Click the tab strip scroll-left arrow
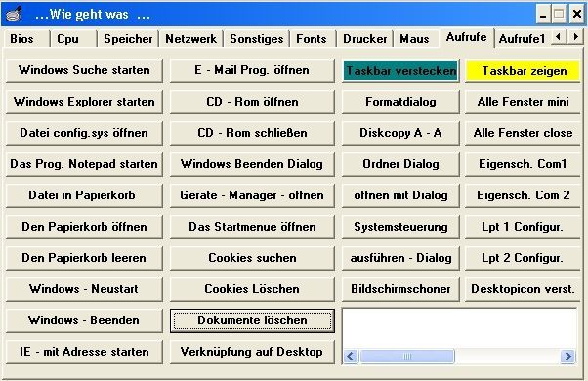Image resolution: width=588 pixels, height=381 pixels. coord(559,37)
